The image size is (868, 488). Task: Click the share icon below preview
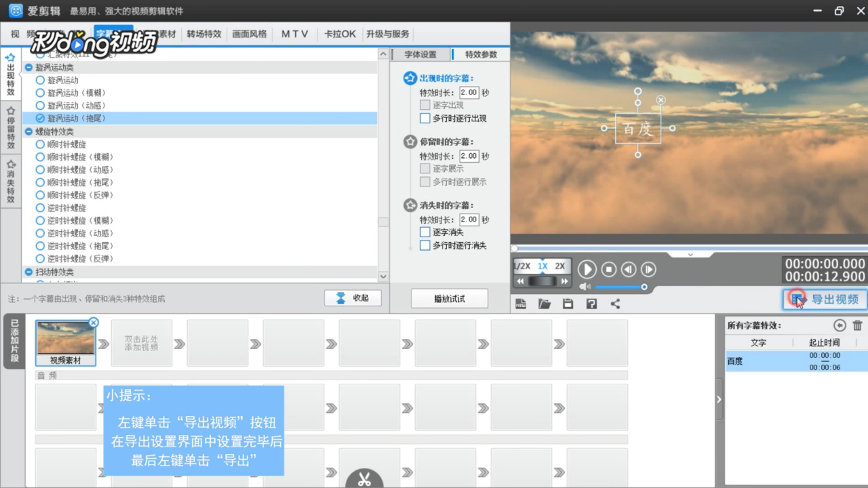(x=615, y=304)
